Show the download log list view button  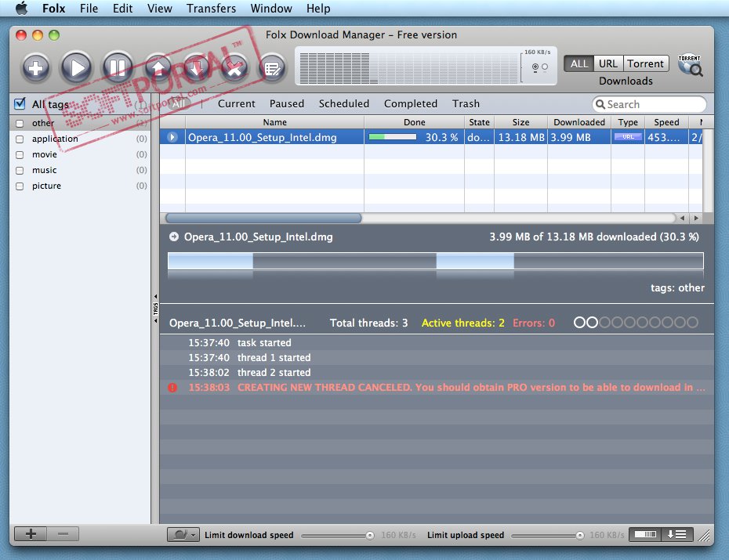(x=676, y=534)
